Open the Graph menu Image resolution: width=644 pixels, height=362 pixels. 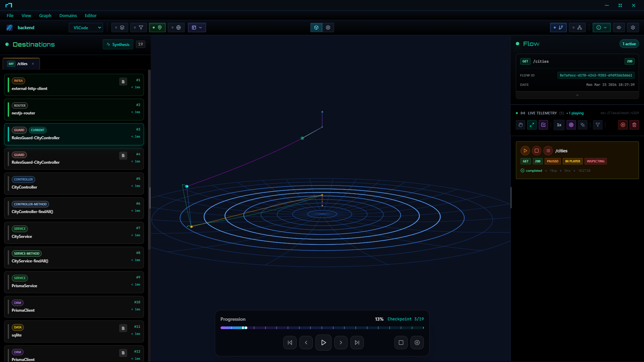pos(45,15)
